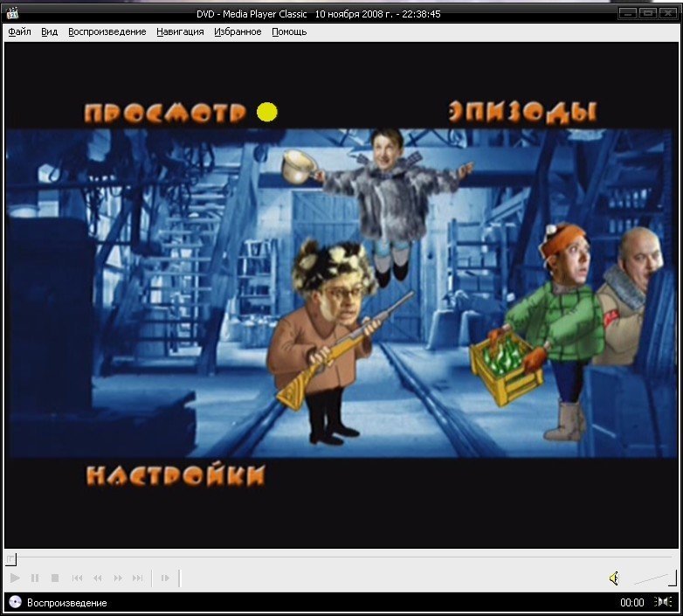Skip to previous chapter button
This screenshot has height=616, width=683.
pos(77,578)
